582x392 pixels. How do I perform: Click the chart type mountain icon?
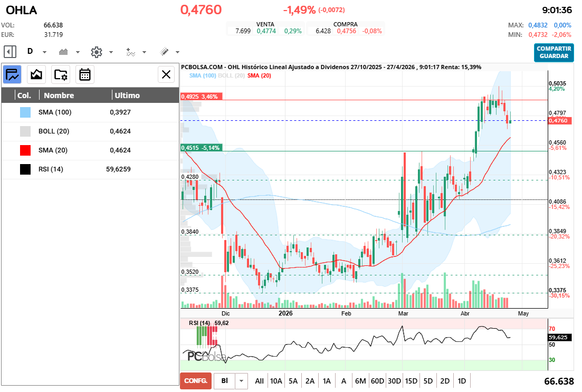pyautogui.click(x=64, y=52)
